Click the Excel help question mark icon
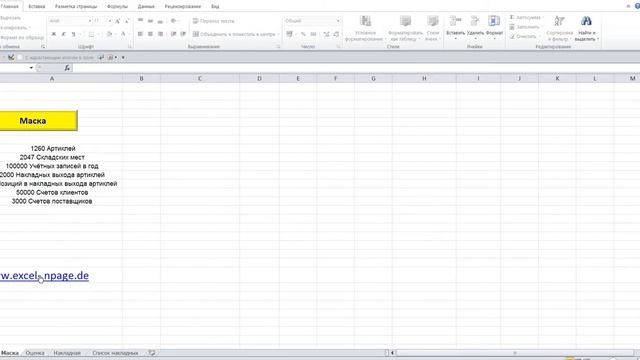Viewport: 640px width, 360px height. click(637, 6)
